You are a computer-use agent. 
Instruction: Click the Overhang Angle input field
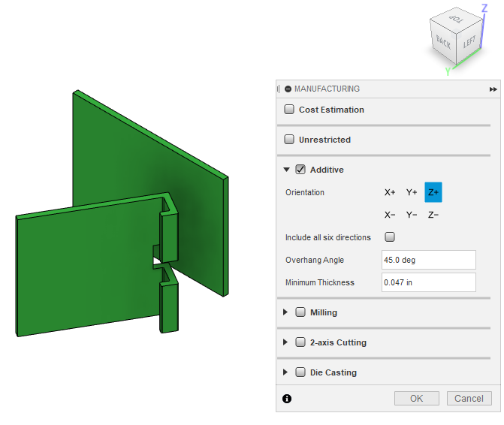pyautogui.click(x=428, y=260)
